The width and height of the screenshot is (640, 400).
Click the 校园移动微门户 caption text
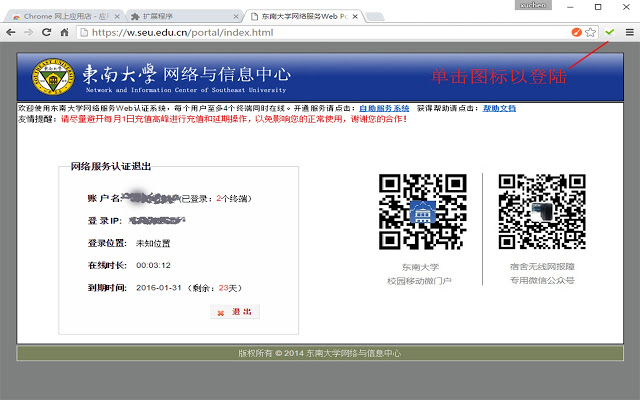(x=419, y=281)
